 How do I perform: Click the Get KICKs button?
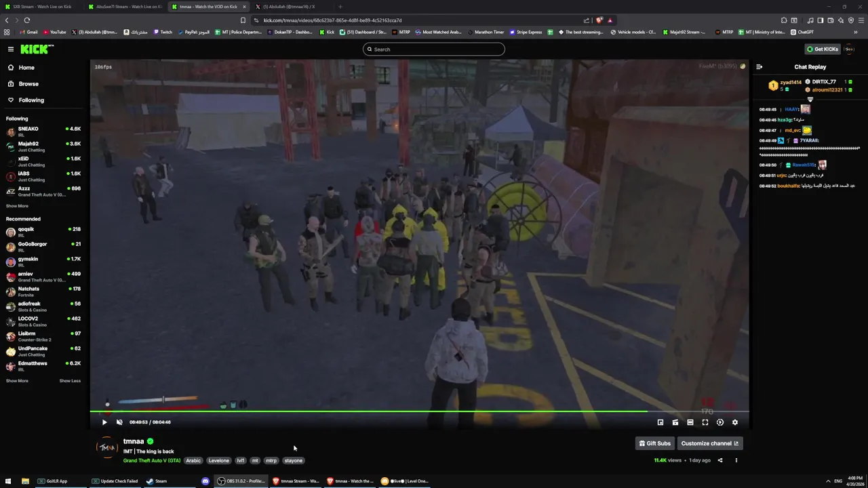tap(822, 49)
